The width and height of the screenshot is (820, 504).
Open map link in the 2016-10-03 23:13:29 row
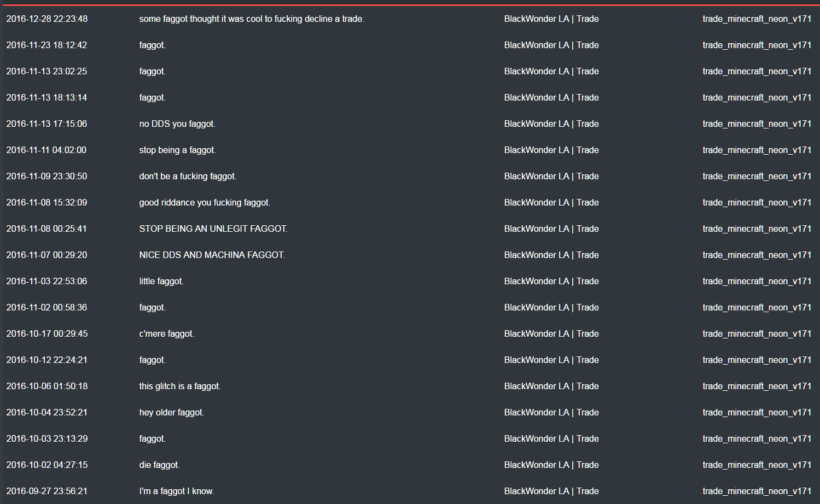pyautogui.click(x=757, y=438)
